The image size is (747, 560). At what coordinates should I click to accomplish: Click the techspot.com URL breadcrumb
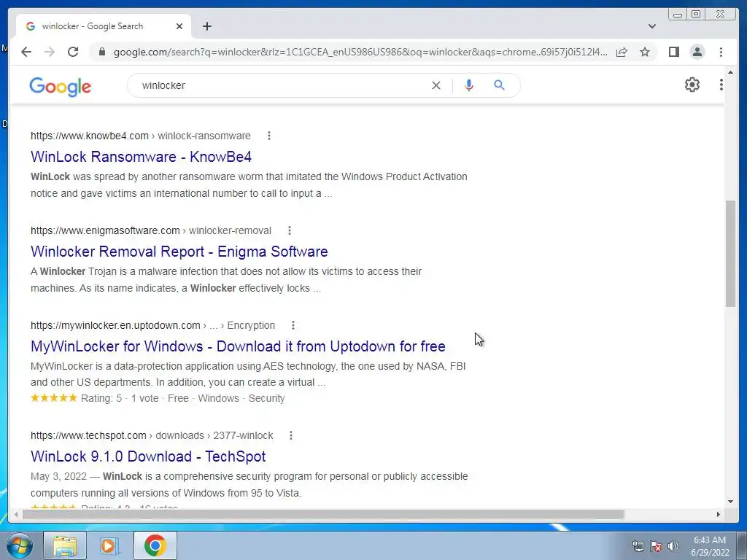pos(152,435)
